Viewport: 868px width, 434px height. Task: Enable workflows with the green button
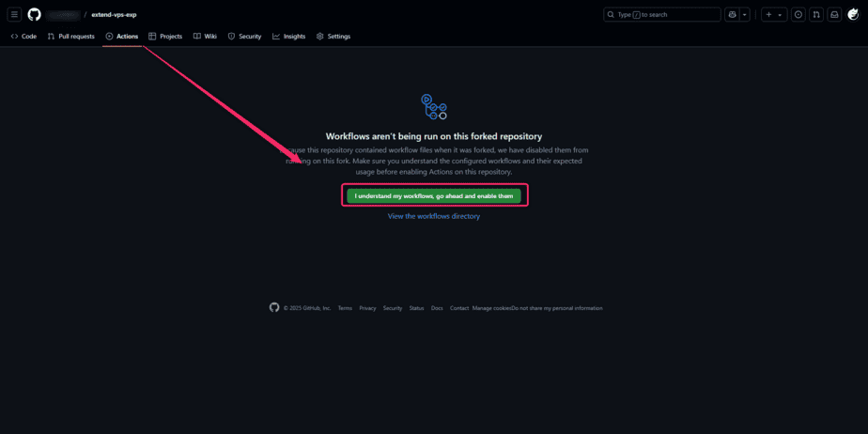(434, 196)
